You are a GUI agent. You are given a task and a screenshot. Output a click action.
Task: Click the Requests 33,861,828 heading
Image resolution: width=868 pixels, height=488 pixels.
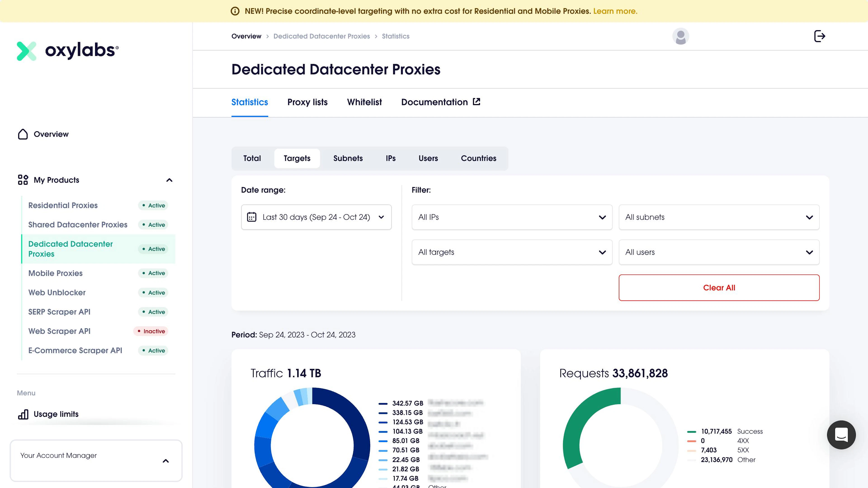point(613,373)
